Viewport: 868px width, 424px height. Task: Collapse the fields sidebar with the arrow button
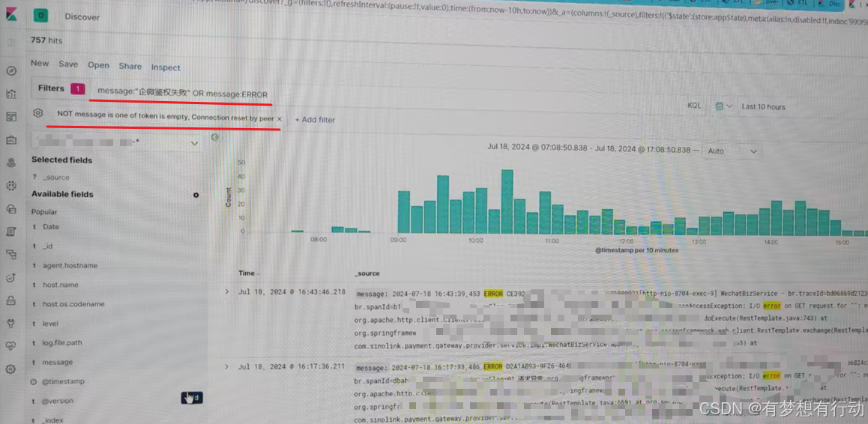tap(215, 137)
